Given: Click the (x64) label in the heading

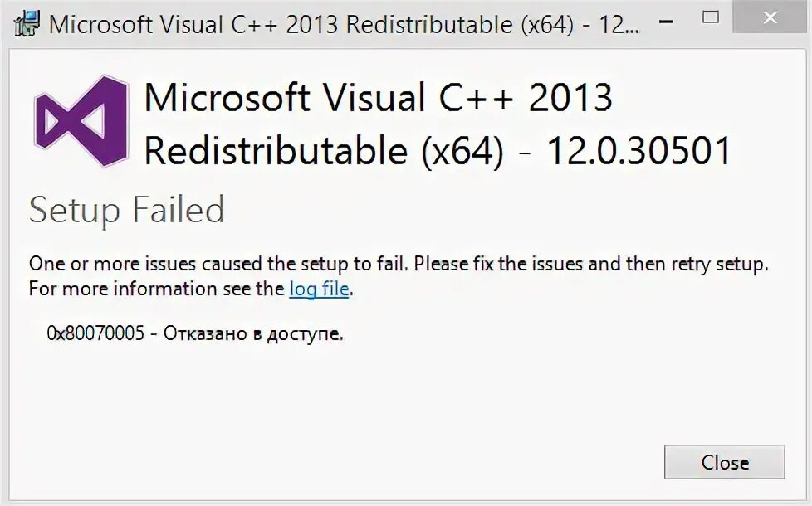Looking at the screenshot, I should [x=462, y=152].
